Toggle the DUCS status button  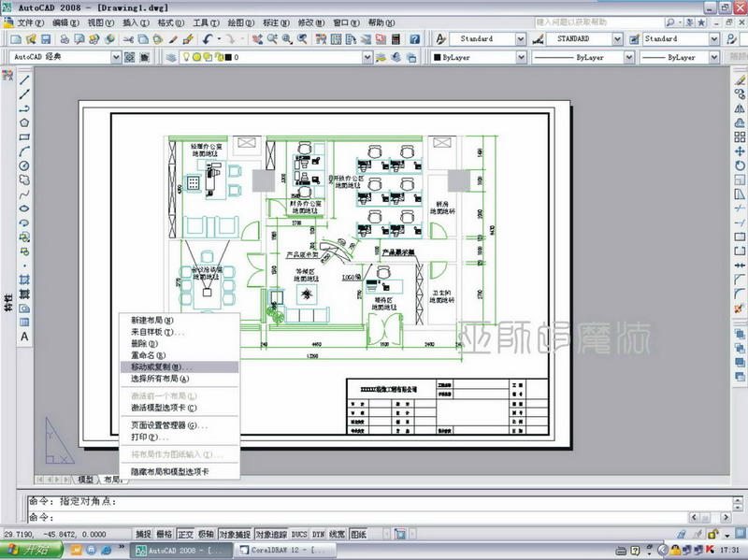(299, 534)
